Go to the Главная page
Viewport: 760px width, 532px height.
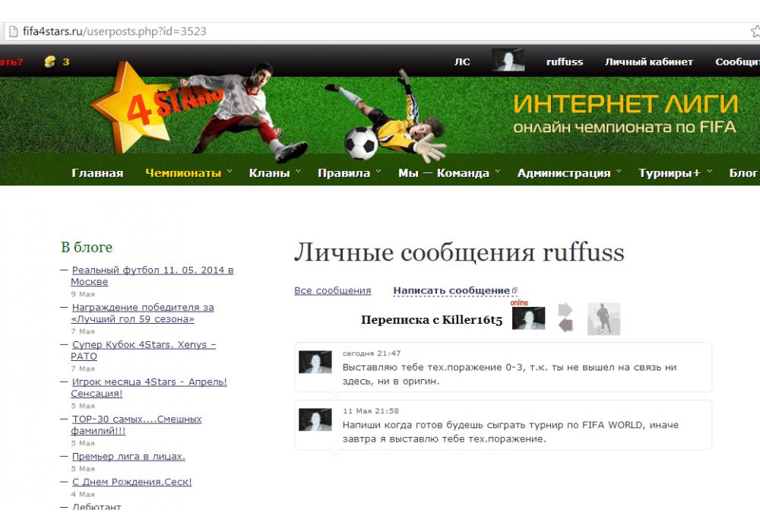97,173
